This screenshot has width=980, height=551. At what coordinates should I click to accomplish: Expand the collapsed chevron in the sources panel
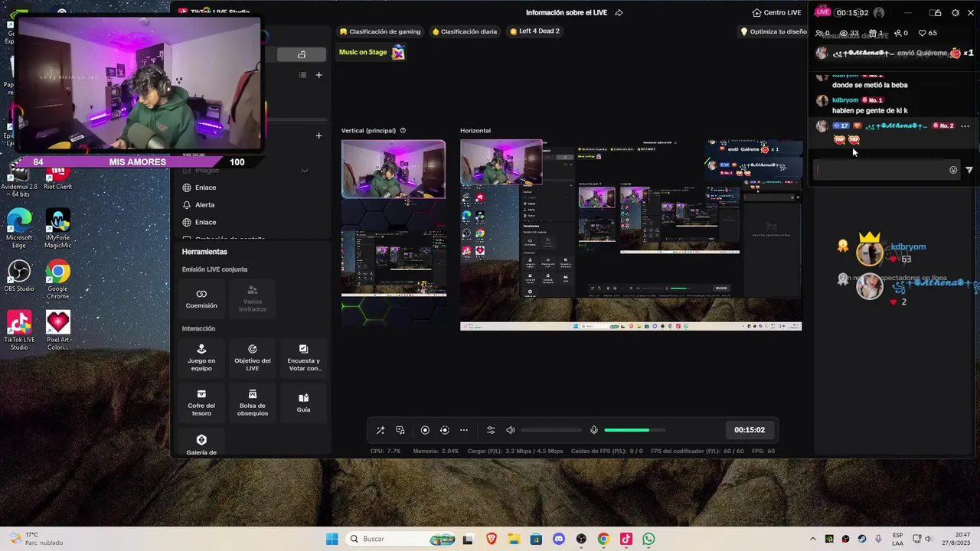pyautogui.click(x=304, y=170)
